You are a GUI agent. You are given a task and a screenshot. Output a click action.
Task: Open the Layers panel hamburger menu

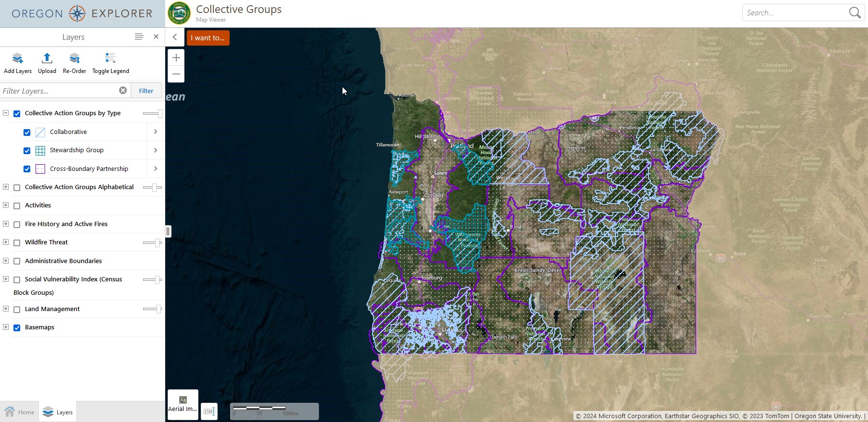(139, 36)
